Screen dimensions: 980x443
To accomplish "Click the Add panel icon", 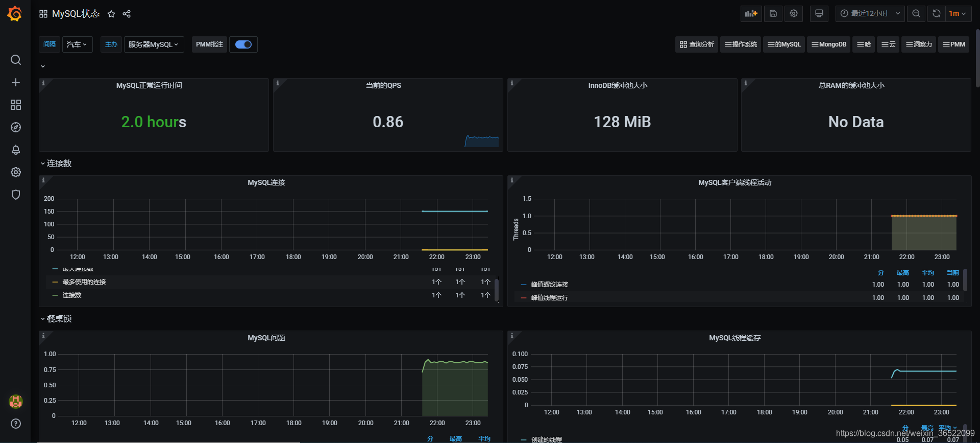I will [751, 14].
